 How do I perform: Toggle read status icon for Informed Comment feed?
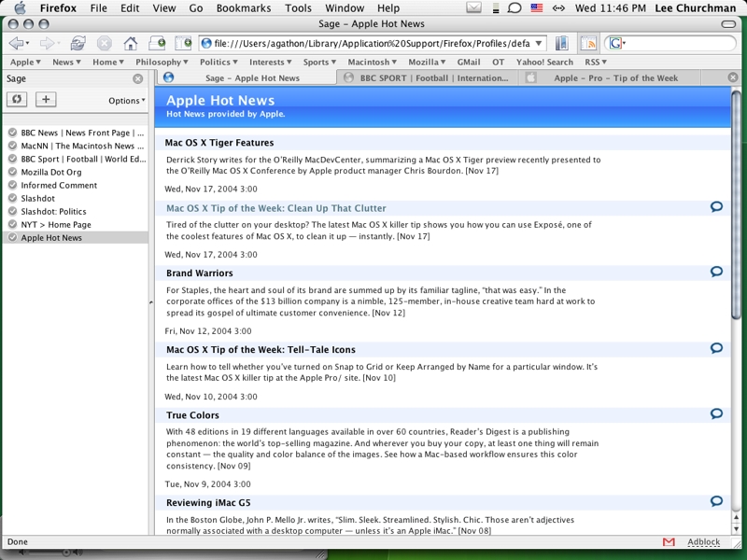tap(12, 186)
